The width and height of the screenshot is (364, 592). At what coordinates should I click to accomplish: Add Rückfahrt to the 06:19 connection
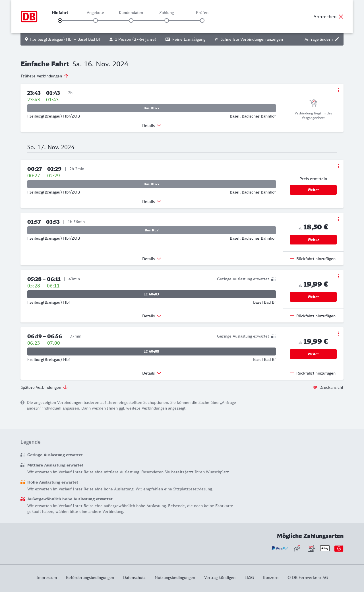tap(313, 373)
